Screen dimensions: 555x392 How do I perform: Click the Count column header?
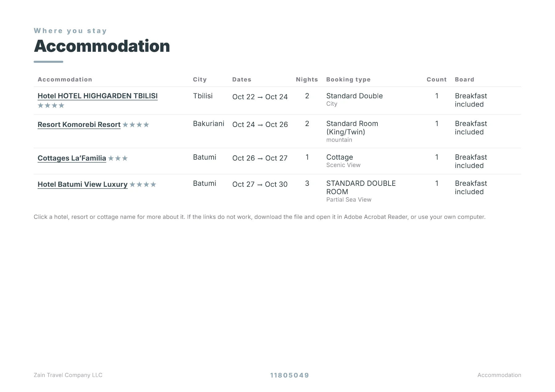click(437, 80)
